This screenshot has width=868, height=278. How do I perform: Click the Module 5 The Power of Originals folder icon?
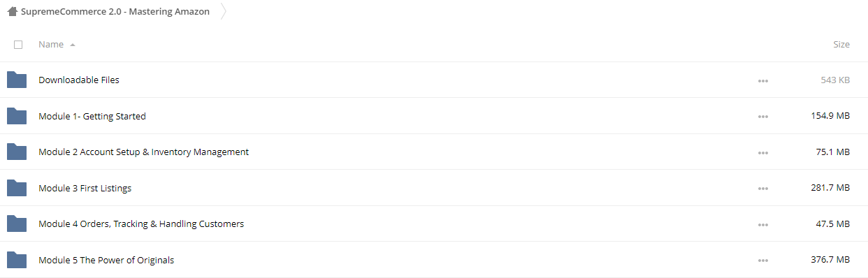[17, 260]
